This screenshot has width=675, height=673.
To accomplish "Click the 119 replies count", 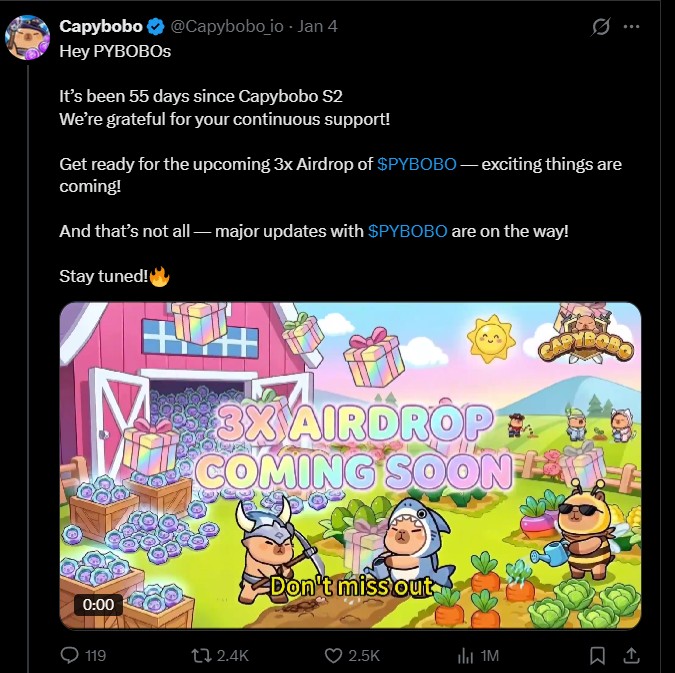I will pyautogui.click(x=96, y=656).
